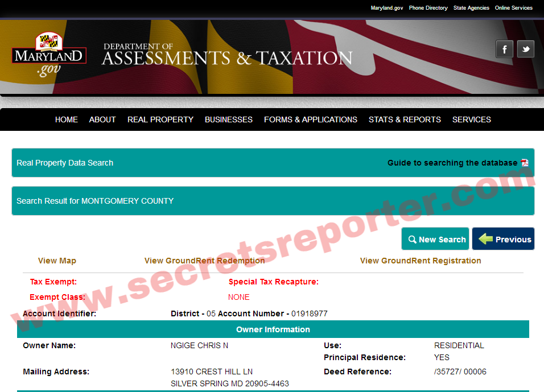Select the Principal Residence YES value
The image size is (544, 392).
coord(442,357)
